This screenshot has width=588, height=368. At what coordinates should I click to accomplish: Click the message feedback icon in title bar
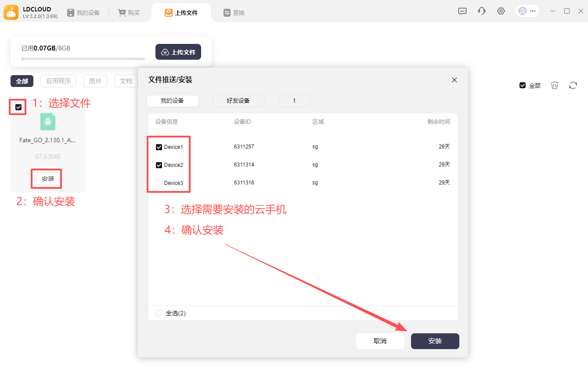tap(462, 11)
